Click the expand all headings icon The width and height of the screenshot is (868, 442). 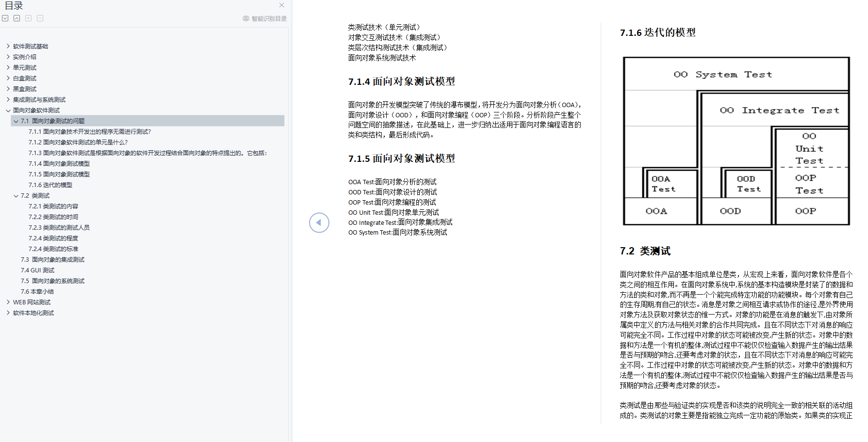[5, 17]
